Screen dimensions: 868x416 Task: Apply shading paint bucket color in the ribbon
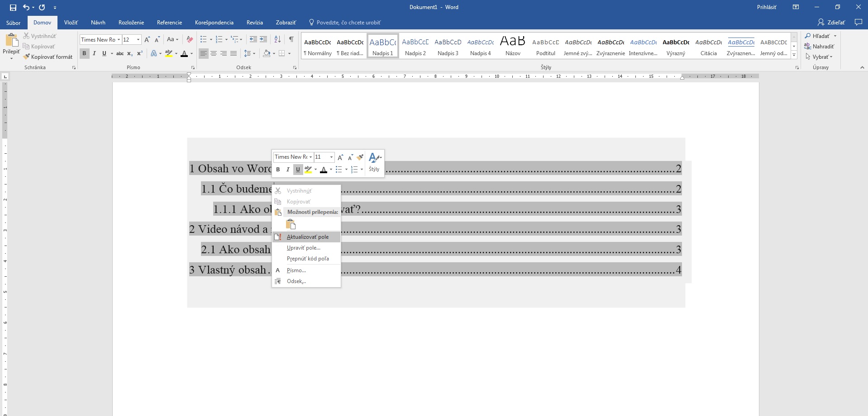tap(267, 53)
